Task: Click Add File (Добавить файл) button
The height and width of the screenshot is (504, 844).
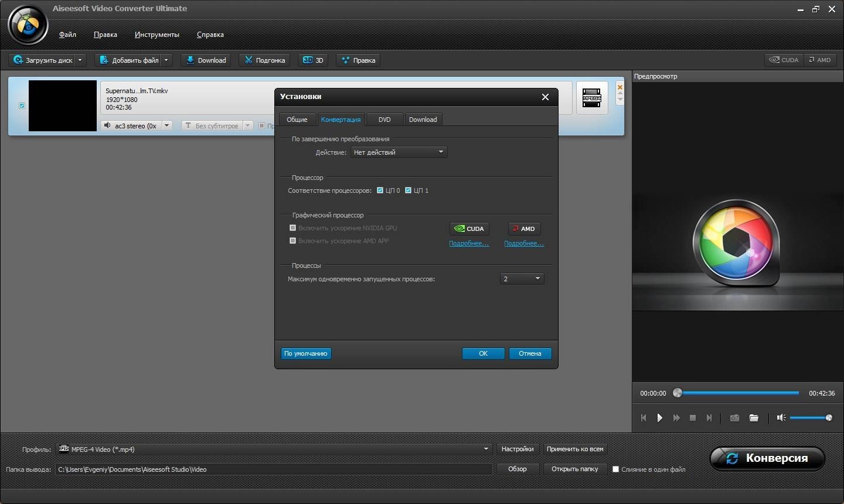Action: point(128,60)
